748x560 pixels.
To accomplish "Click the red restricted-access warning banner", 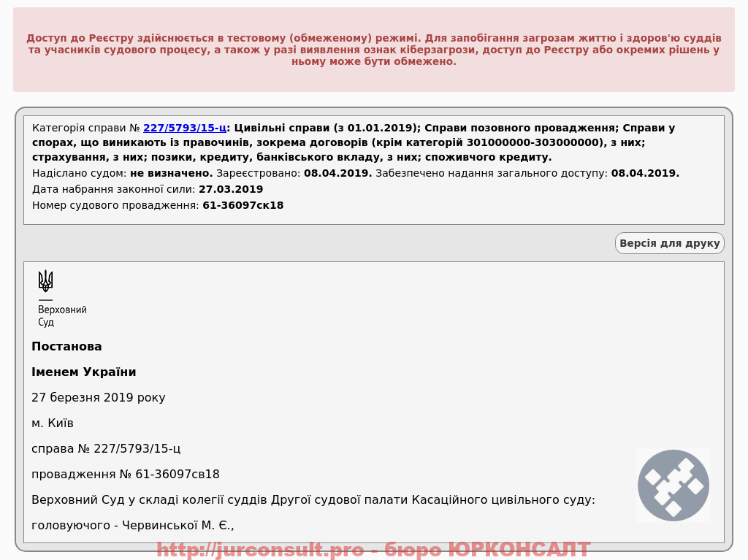I will coord(374,50).
